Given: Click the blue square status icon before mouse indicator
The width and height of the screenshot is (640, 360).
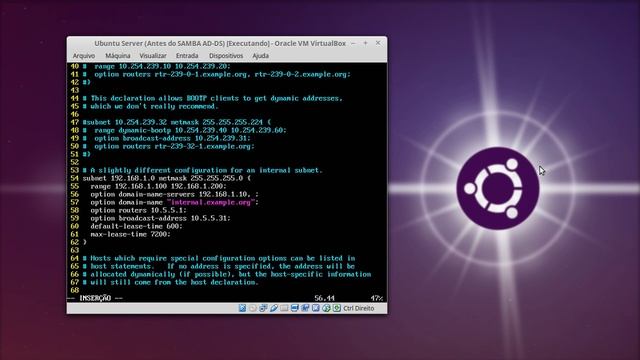Looking at the screenshot, I should 316,308.
